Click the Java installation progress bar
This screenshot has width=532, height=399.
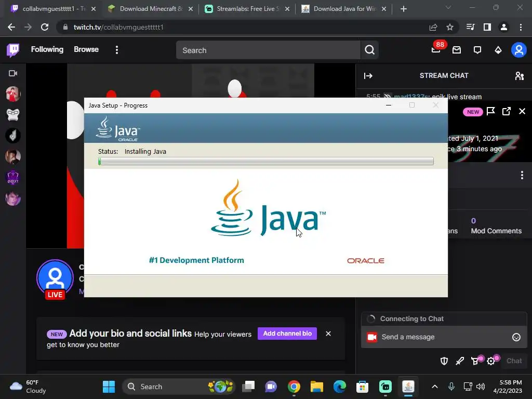click(265, 161)
